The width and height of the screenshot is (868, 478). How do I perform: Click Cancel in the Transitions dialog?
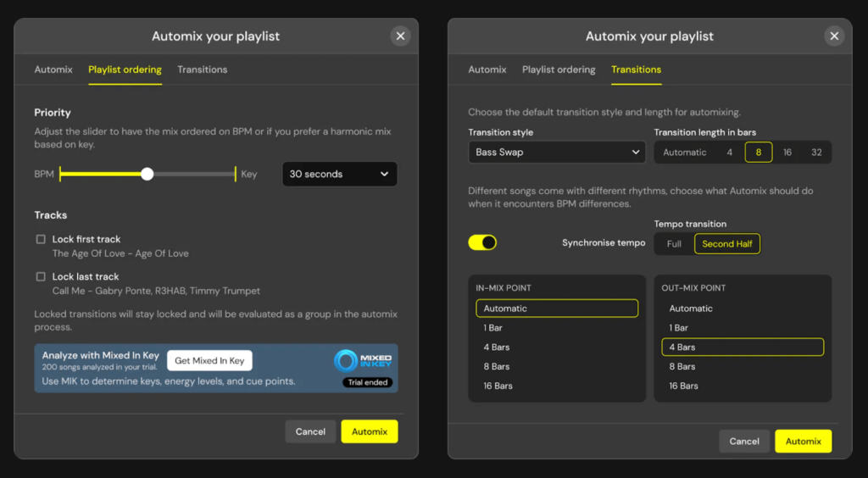744,441
